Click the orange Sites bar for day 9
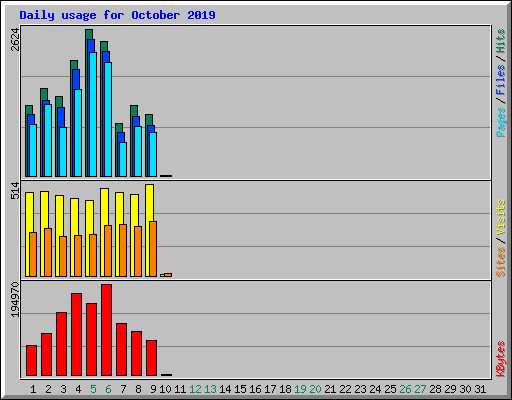The image size is (512, 400). 153,249
